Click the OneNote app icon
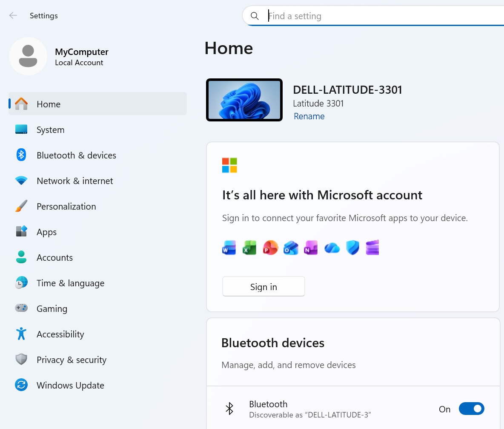Image resolution: width=504 pixels, height=429 pixels. [x=311, y=248]
